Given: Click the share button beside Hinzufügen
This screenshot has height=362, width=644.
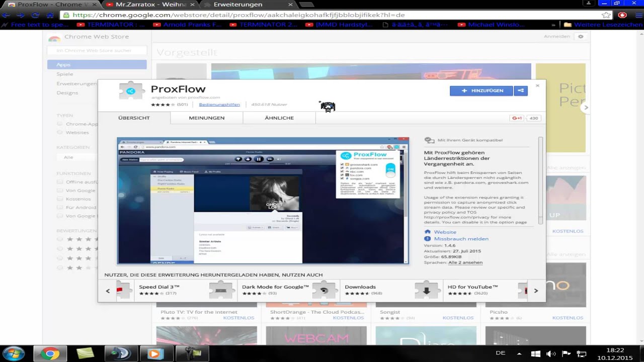Looking at the screenshot, I should (x=521, y=90).
